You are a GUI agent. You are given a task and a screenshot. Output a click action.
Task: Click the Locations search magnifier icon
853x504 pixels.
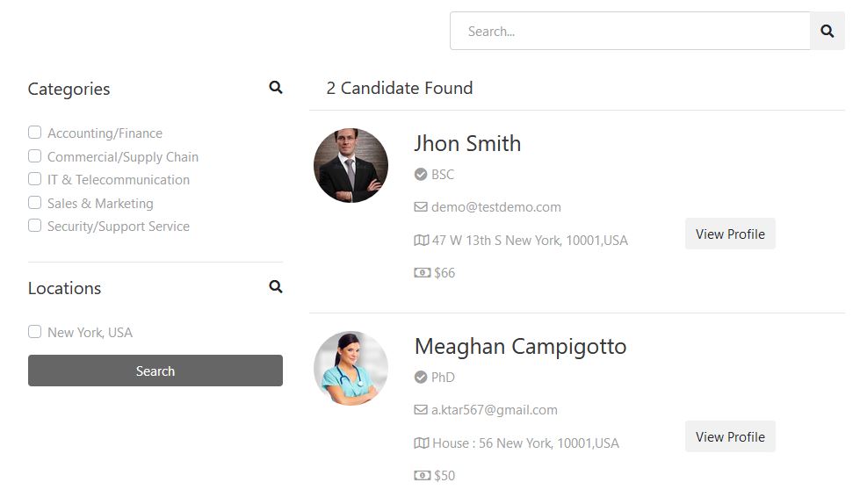click(x=276, y=286)
